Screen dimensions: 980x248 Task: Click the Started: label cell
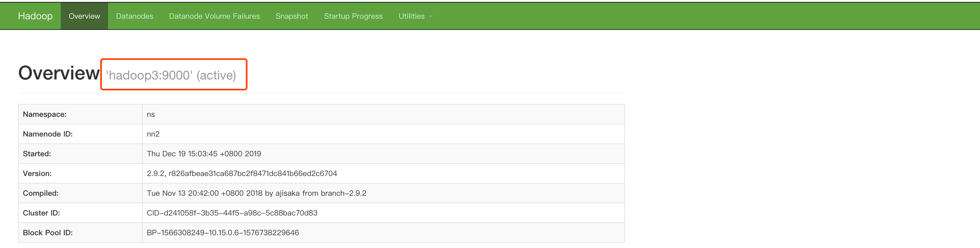[x=80, y=154]
